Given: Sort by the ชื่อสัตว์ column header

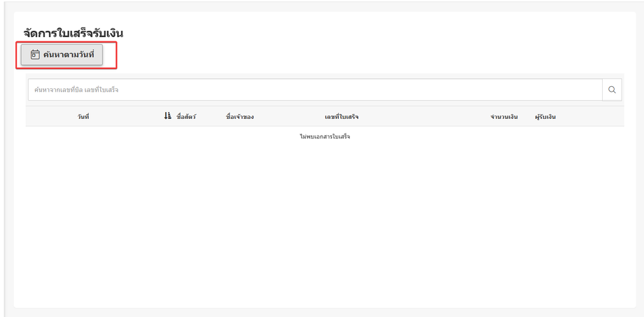Looking at the screenshot, I should pos(186,117).
